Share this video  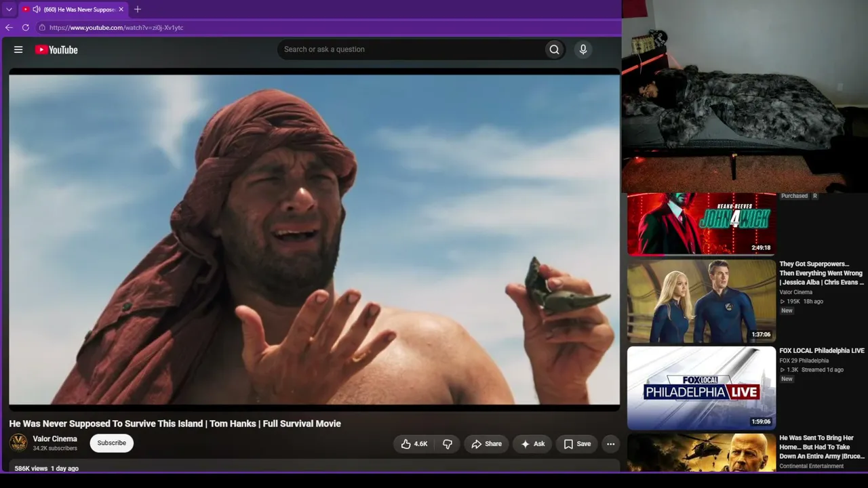[486, 444]
